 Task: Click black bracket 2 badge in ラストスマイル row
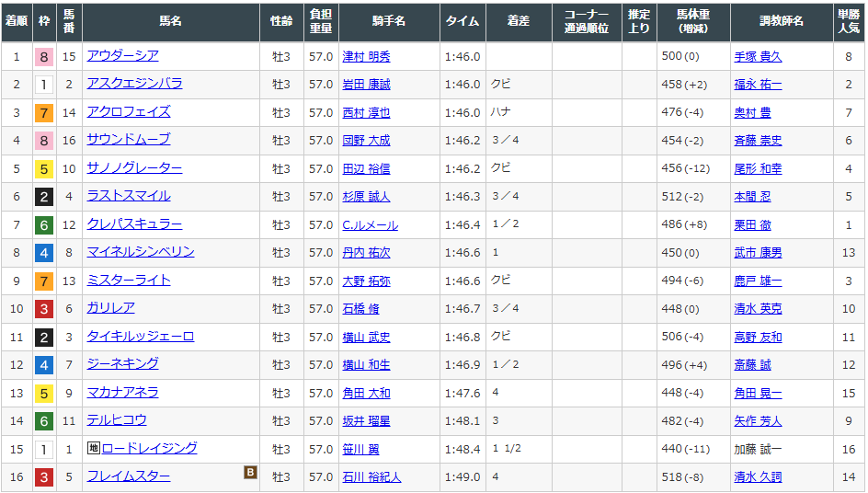[x=43, y=197]
